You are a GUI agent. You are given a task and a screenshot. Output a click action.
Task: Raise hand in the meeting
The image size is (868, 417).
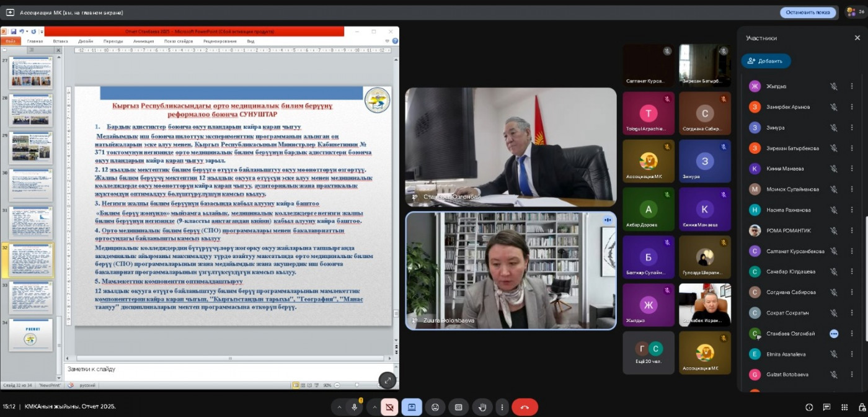(x=482, y=407)
